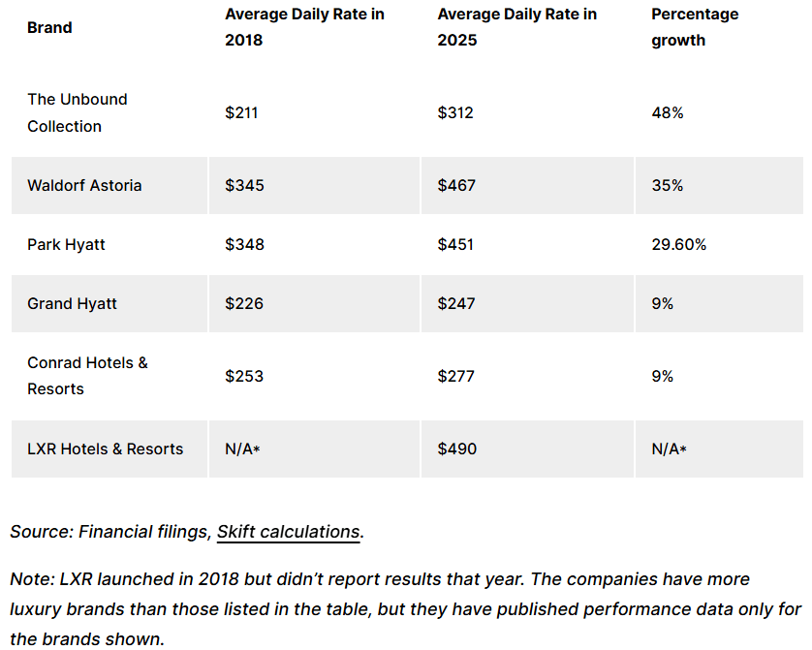Select the $253 Conrad 2018 rate cell
Image resolution: width=812 pixels, height=650 pixels.
244,375
